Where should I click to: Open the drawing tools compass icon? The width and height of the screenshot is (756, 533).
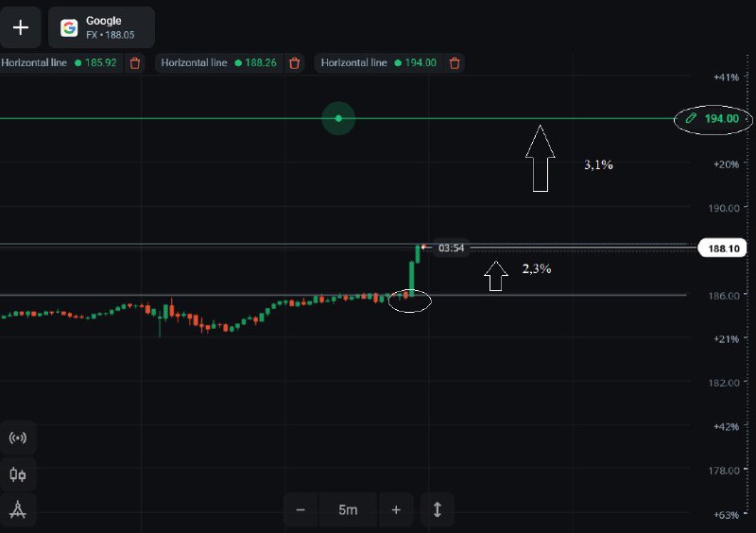click(18, 510)
